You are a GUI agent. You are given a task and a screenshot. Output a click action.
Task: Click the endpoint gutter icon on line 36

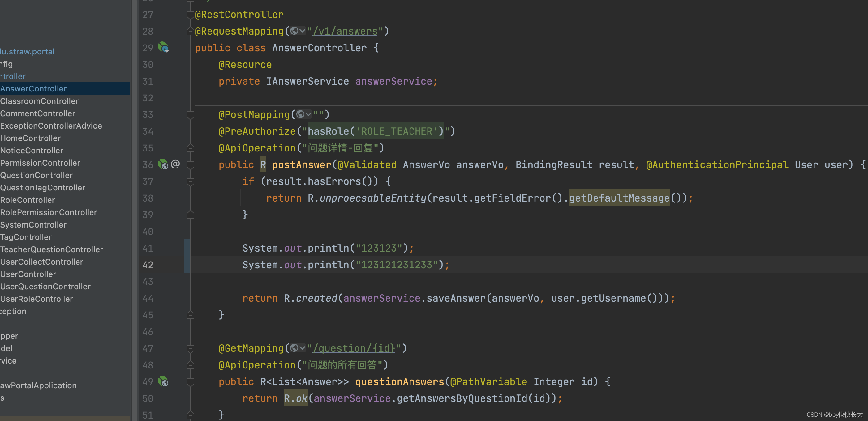pyautogui.click(x=163, y=164)
